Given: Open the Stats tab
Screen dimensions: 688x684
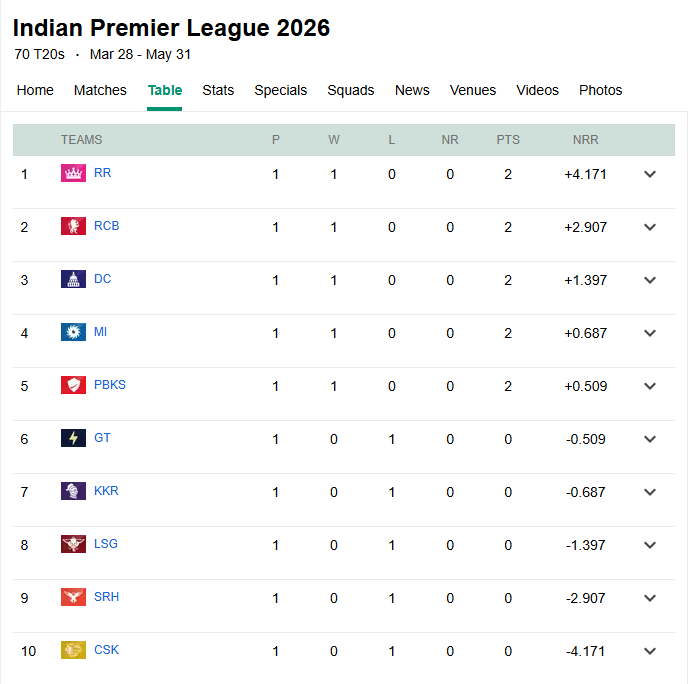Looking at the screenshot, I should 218,90.
